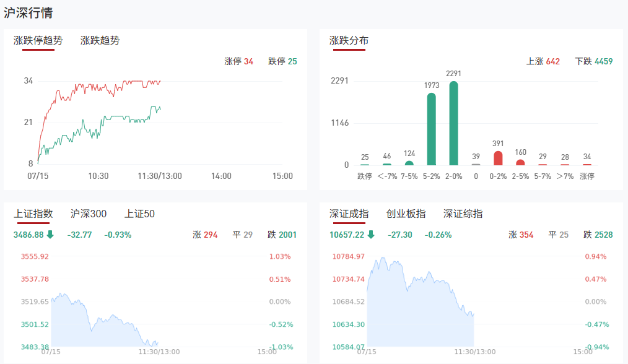This screenshot has height=364, width=628.
Task: Switch to the 上证50 tab
Action: point(139,214)
